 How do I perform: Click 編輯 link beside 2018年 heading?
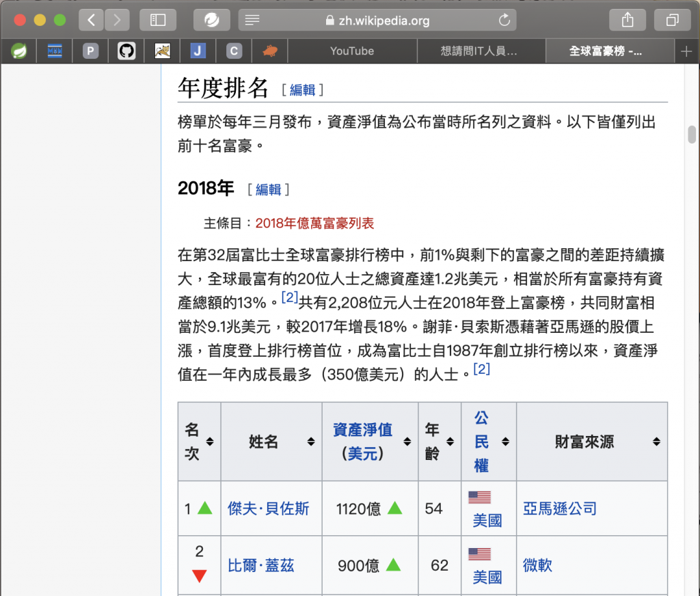pos(268,189)
